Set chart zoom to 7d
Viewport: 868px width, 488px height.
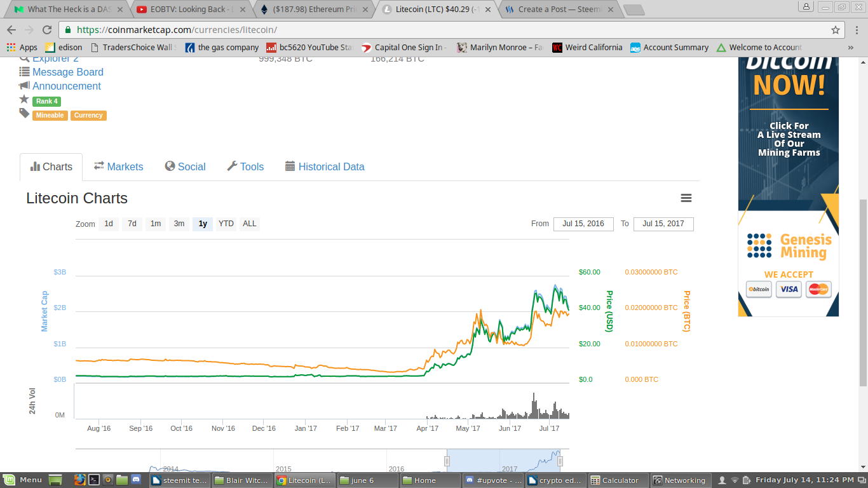pyautogui.click(x=132, y=224)
